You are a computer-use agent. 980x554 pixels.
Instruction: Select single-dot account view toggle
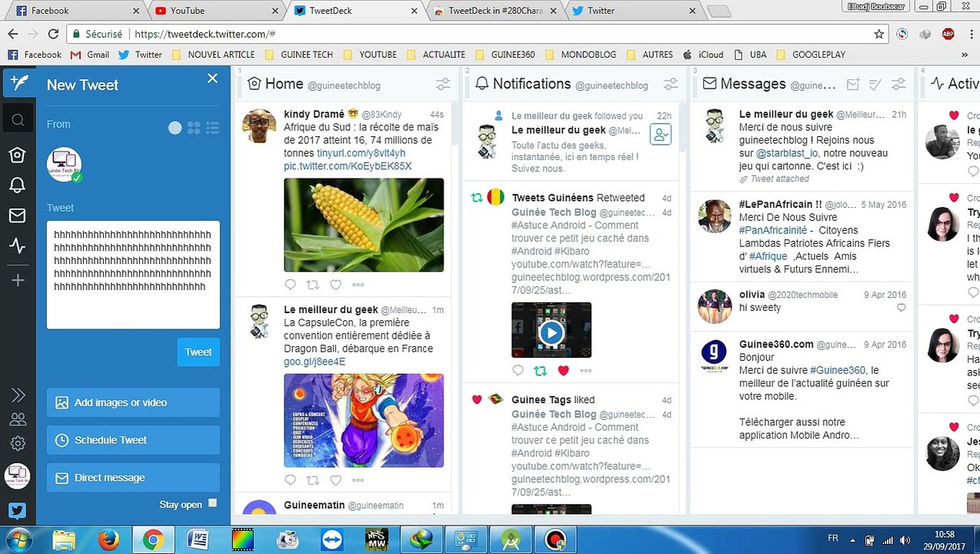tap(175, 128)
